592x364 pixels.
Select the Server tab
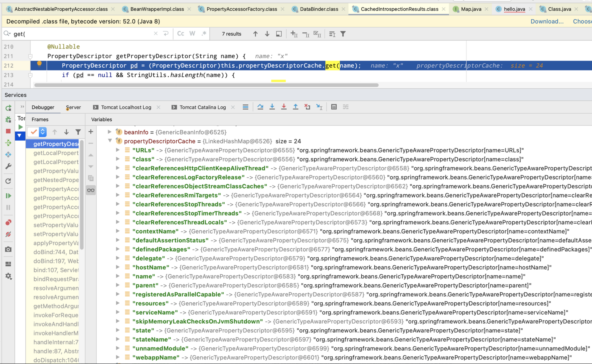pos(73,107)
